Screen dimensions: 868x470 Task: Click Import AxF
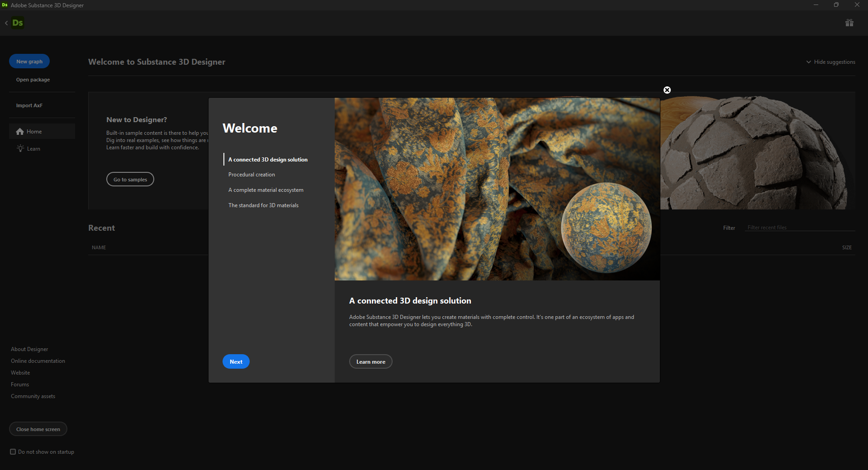(29, 105)
